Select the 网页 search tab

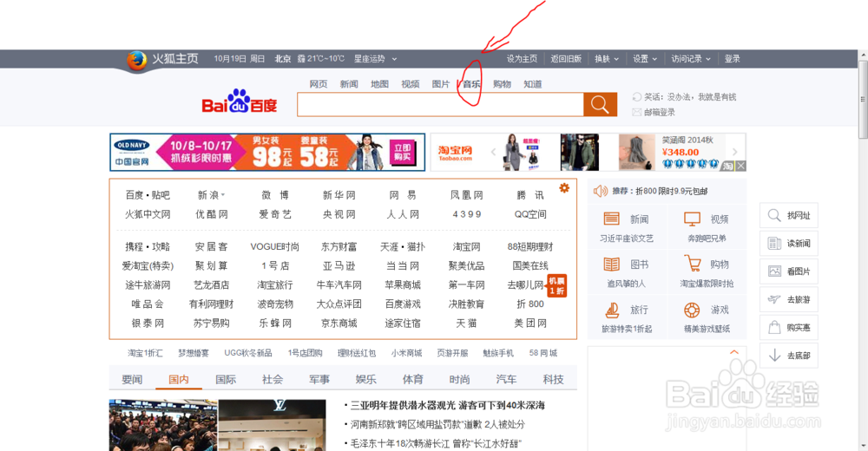[319, 84]
